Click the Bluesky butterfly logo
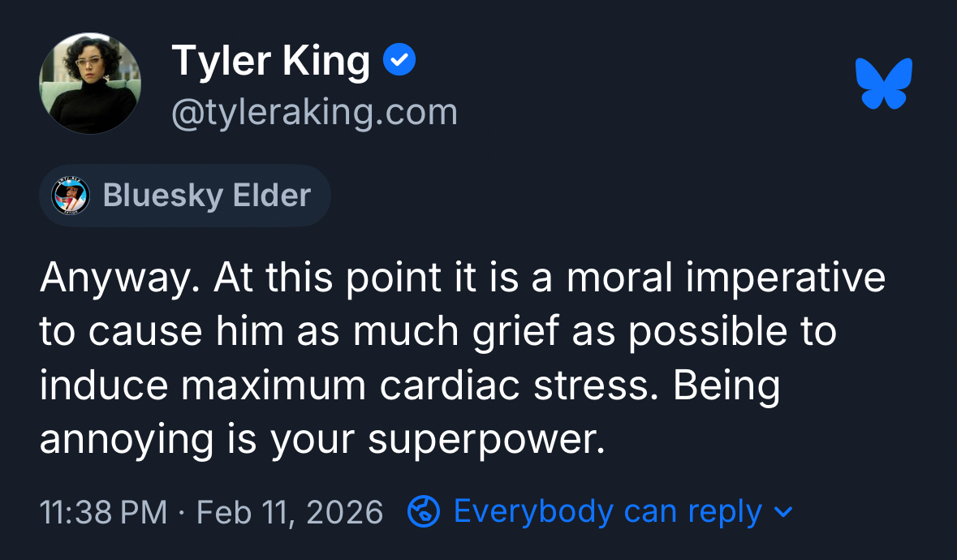The width and height of the screenshot is (957, 560). 883,83
